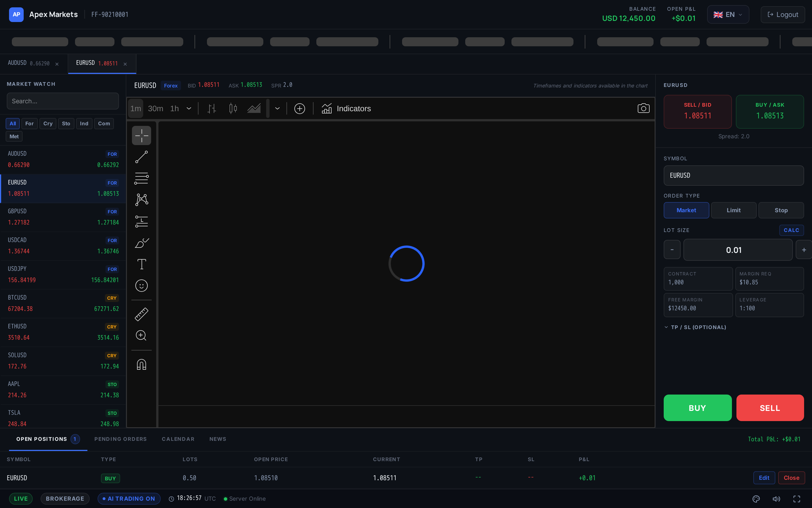Select the Open Positions tab
812x508 pixels.
[48, 439]
